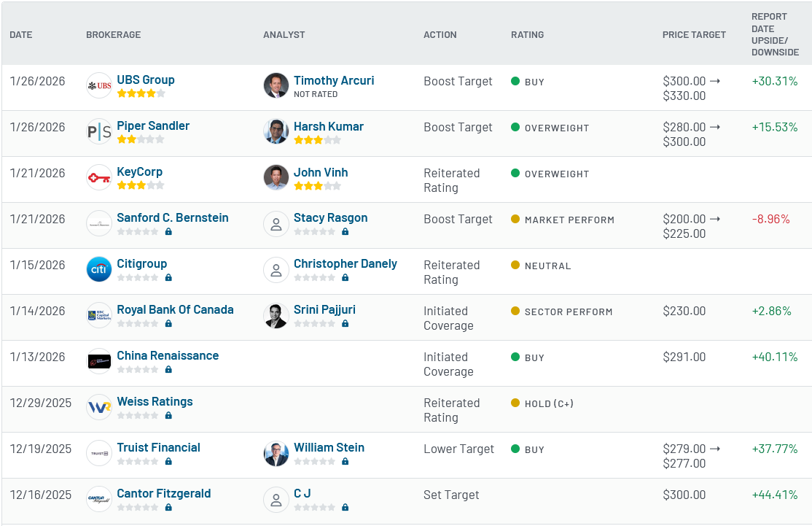Click the PRICE TARGET column header
Screen dimensions: 812x526
(x=694, y=35)
